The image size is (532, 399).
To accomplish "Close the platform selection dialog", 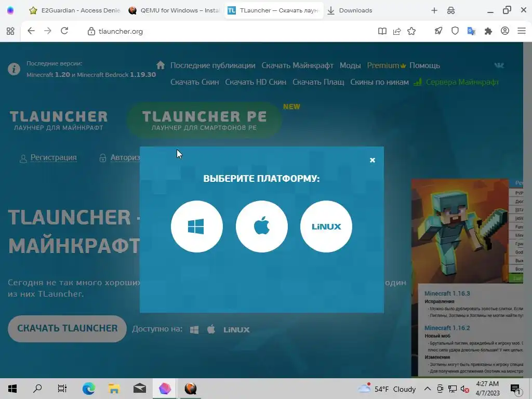I will click(x=372, y=160).
